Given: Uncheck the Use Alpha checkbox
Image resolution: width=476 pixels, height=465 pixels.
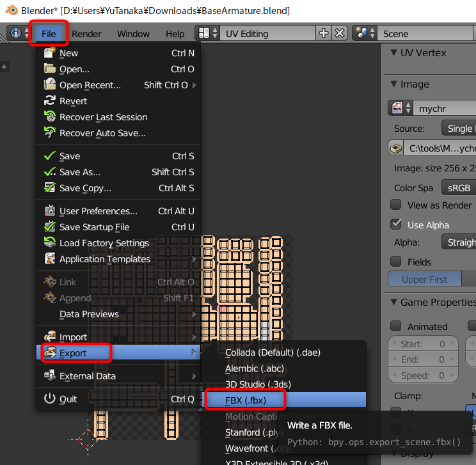Looking at the screenshot, I should coord(395,225).
